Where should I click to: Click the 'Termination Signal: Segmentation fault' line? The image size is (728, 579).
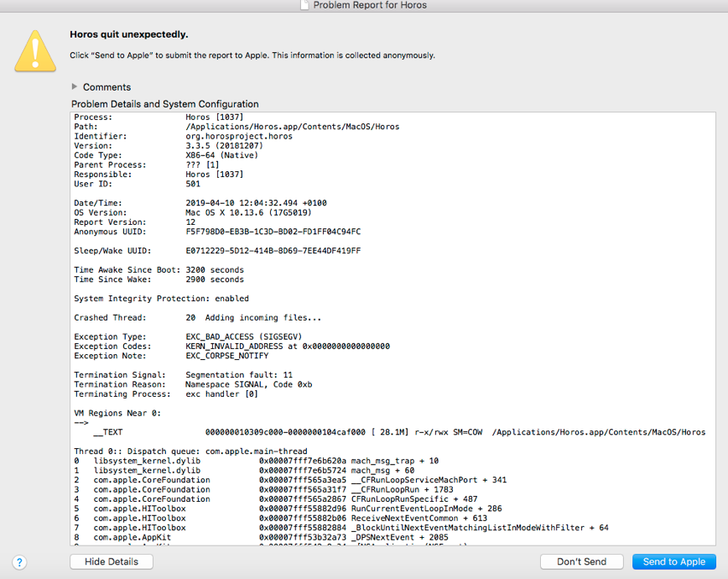pyautogui.click(x=193, y=374)
